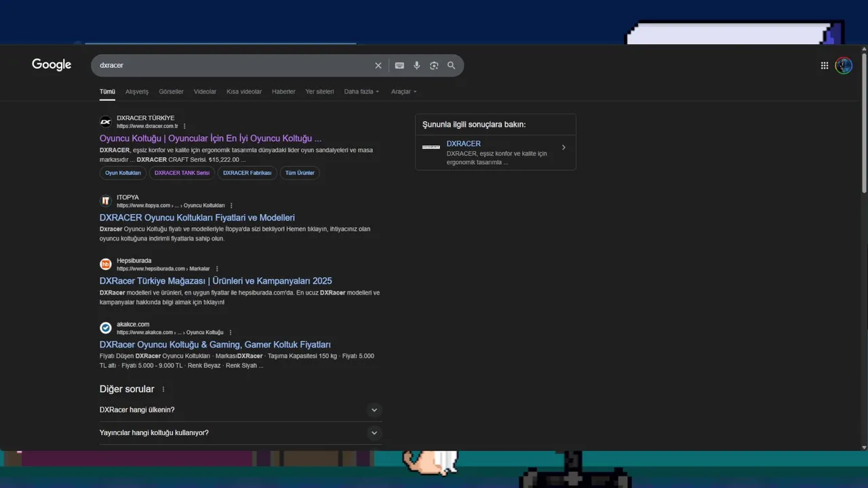Open the Google account avatar
Screen dimensions: 868x488
point(844,66)
